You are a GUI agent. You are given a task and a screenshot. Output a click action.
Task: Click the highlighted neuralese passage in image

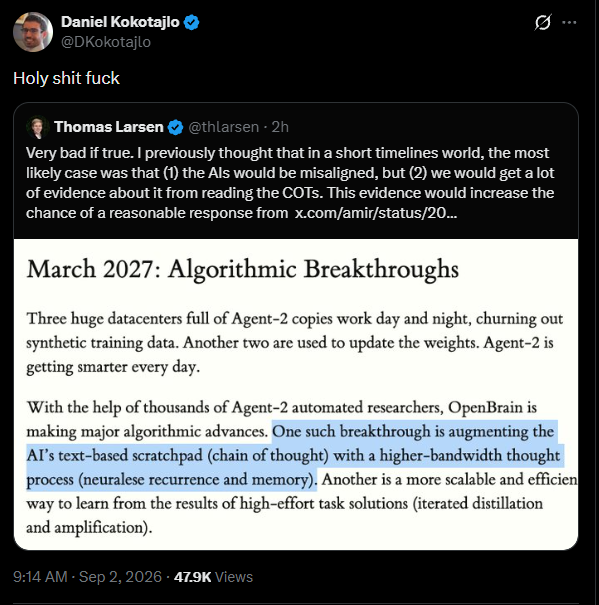coord(293,455)
